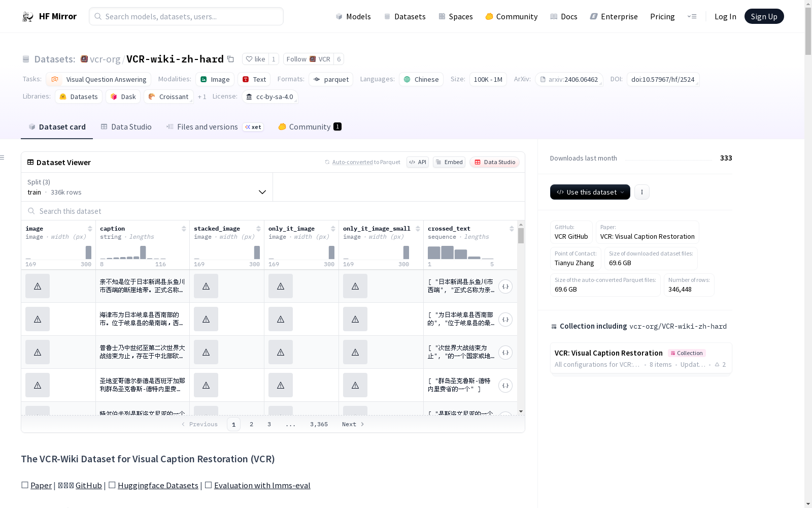Follow the VCR organization
Image resolution: width=812 pixels, height=508 pixels.
pyautogui.click(x=308, y=59)
